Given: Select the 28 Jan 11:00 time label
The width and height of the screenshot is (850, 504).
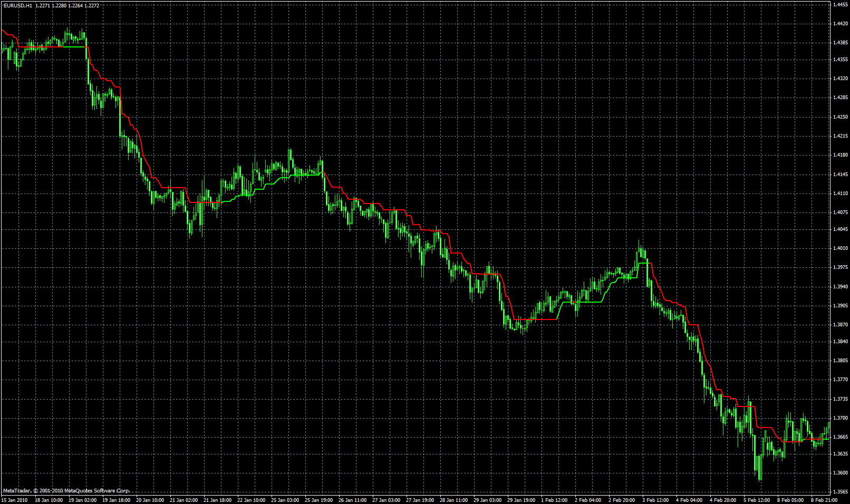Looking at the screenshot, I should (453, 500).
